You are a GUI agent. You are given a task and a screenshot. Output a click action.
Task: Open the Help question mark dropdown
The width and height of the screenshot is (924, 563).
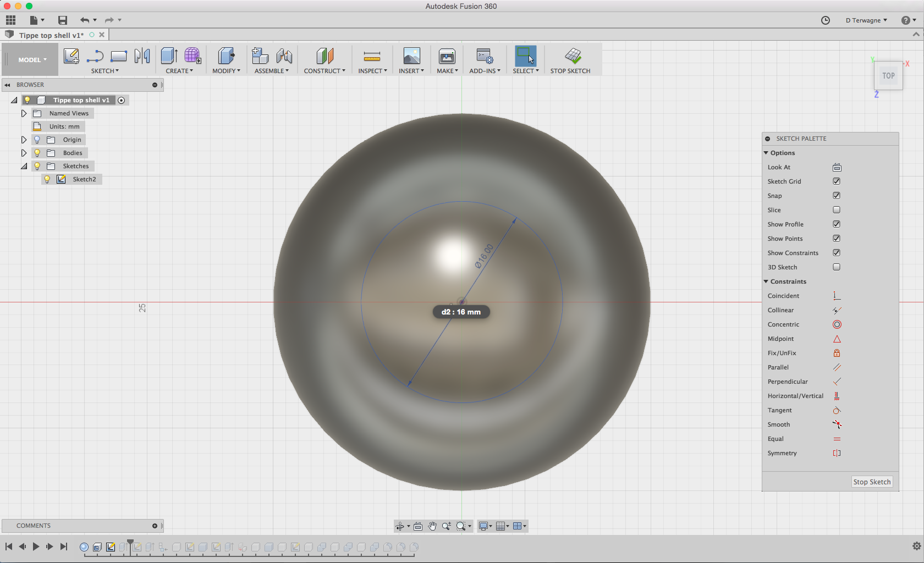pos(909,20)
